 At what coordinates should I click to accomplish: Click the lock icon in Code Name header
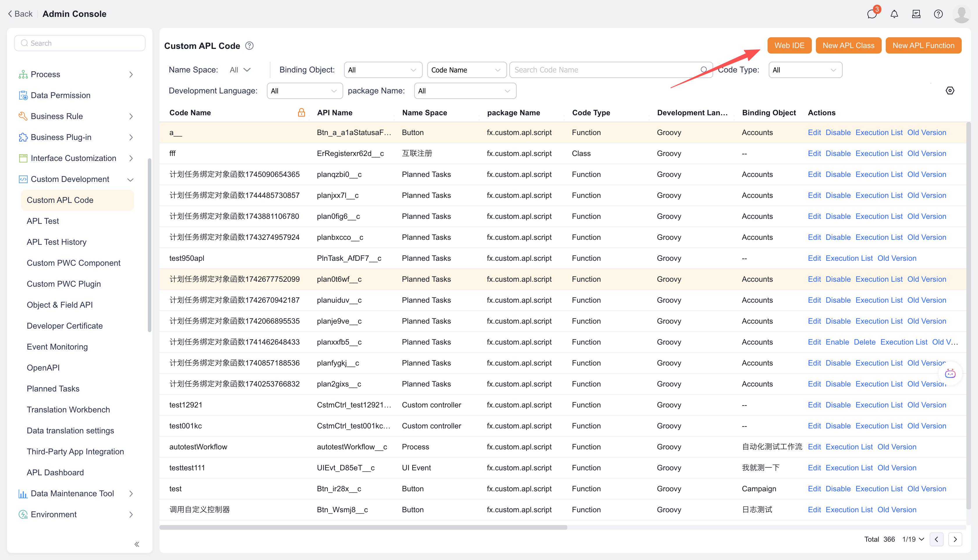[301, 112]
